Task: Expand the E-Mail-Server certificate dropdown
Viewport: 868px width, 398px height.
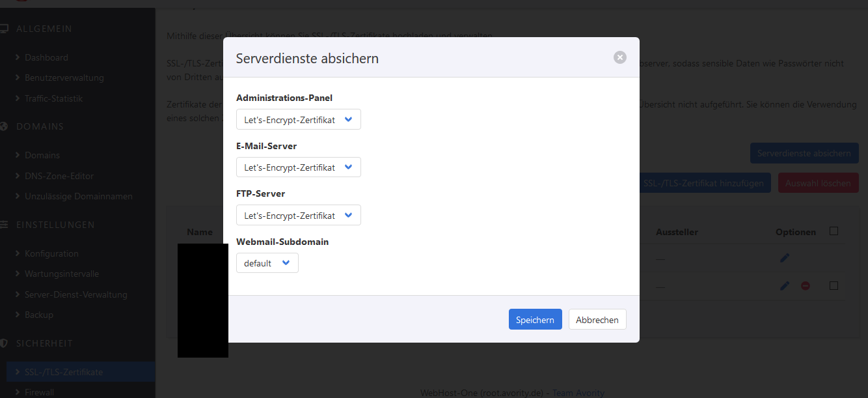Action: tap(298, 167)
